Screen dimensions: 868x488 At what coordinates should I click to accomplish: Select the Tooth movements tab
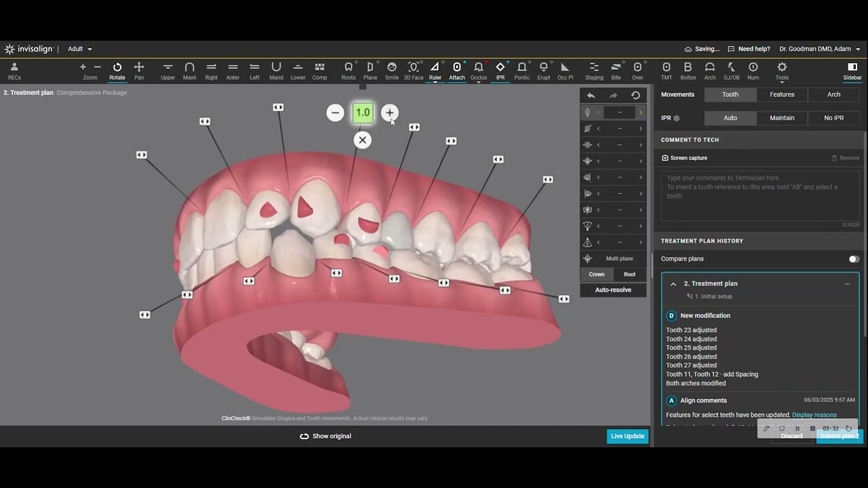[730, 95]
